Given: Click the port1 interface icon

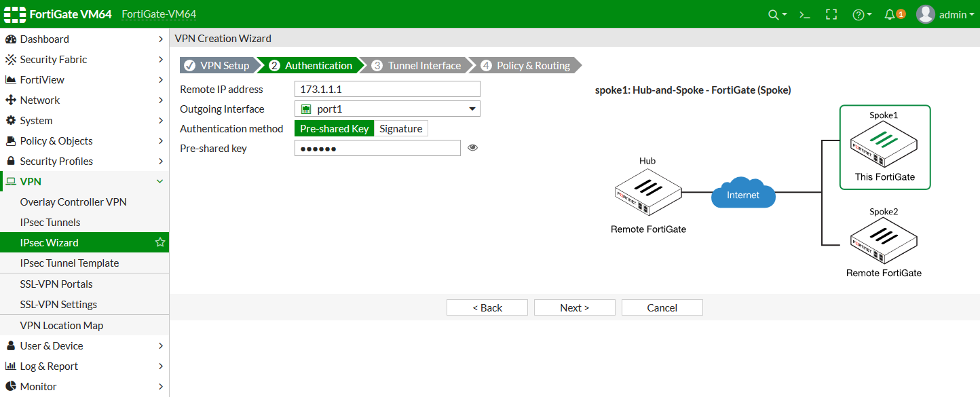Looking at the screenshot, I should 306,109.
